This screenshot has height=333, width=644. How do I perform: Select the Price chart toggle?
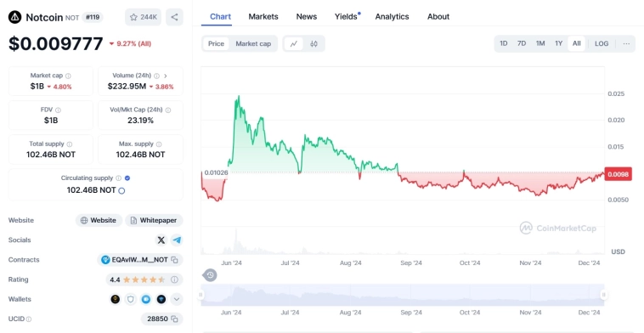tap(216, 44)
